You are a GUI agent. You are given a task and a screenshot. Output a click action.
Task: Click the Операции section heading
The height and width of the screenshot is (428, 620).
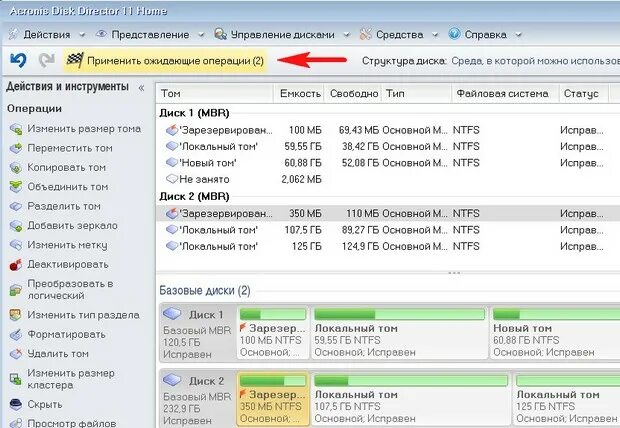pyautogui.click(x=34, y=109)
